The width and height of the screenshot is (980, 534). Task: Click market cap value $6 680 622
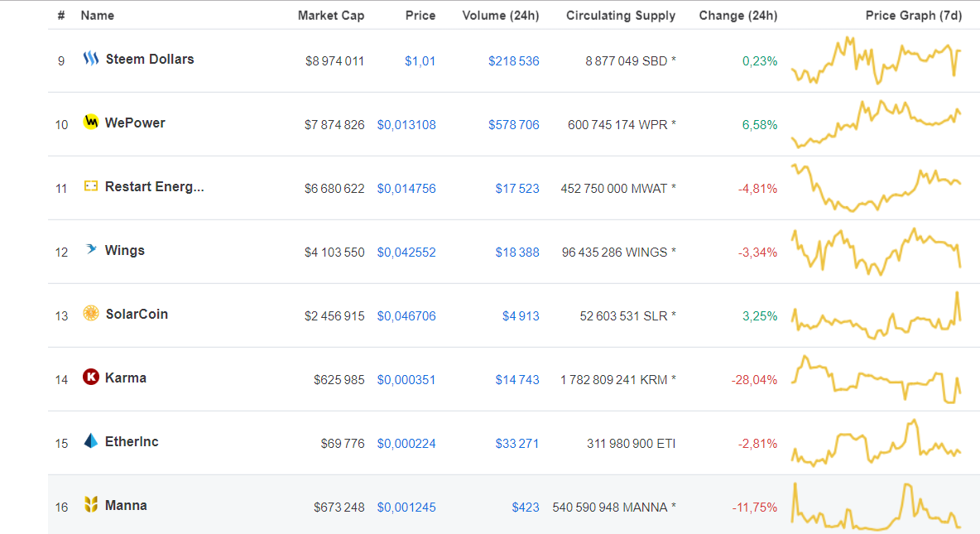(x=334, y=189)
